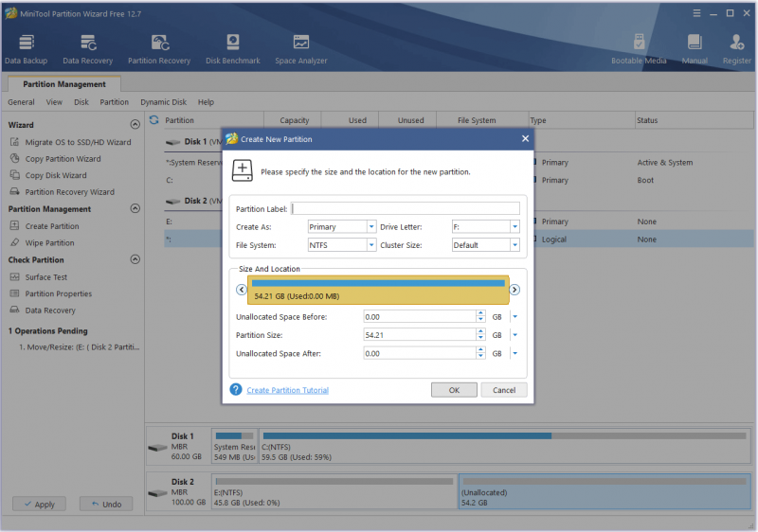The height and width of the screenshot is (532, 758).
Task: Open the View menu
Action: pyautogui.click(x=54, y=102)
